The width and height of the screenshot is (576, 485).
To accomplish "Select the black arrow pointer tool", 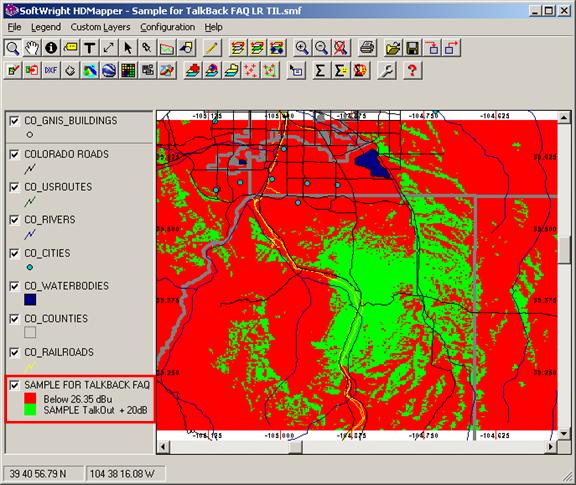I will pos(128,48).
